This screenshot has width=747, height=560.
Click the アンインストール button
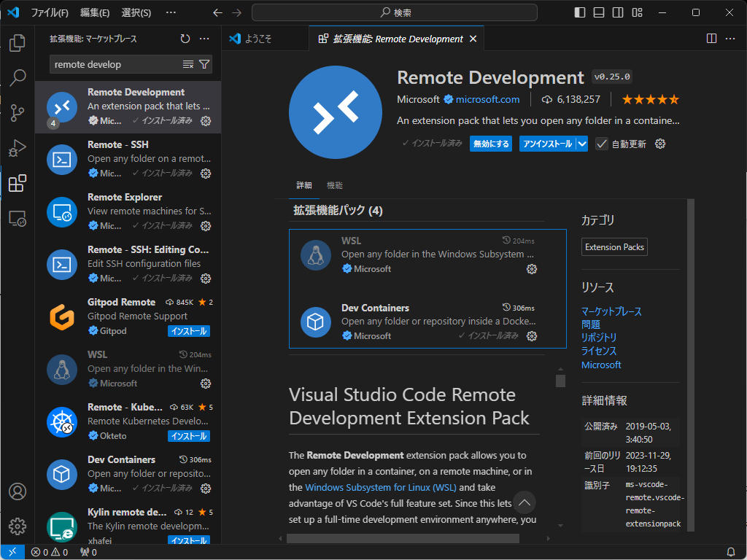click(547, 144)
